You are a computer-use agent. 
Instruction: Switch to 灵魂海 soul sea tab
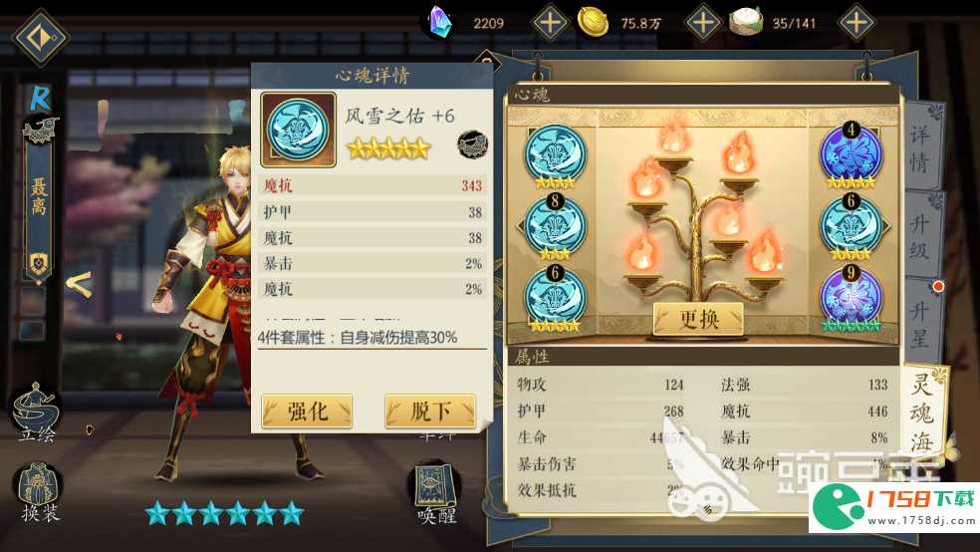[x=923, y=411]
